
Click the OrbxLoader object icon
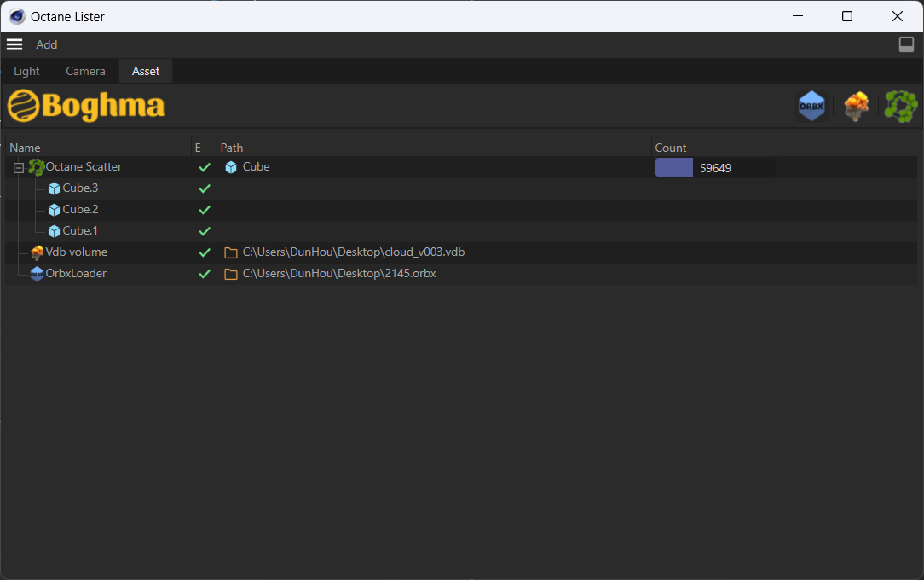tap(38, 274)
